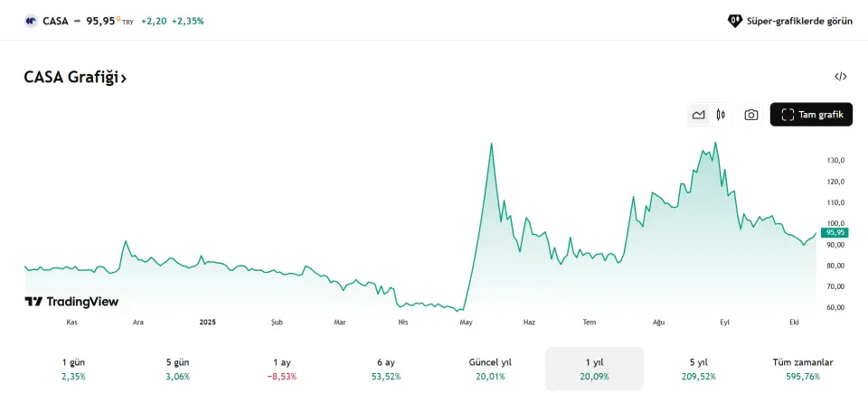Select the 1 ay time range
The image size is (868, 393).
(282, 369)
